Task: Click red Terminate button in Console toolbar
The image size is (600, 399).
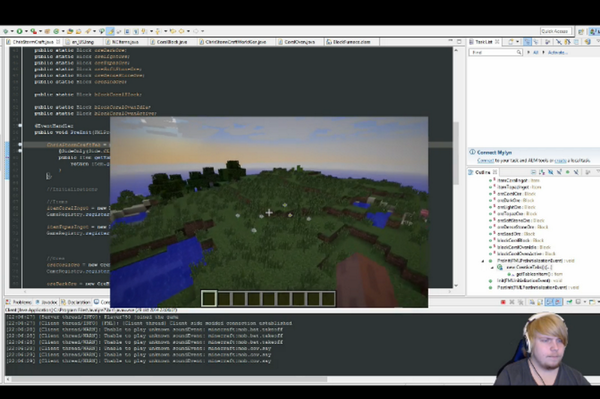Action: (503, 302)
